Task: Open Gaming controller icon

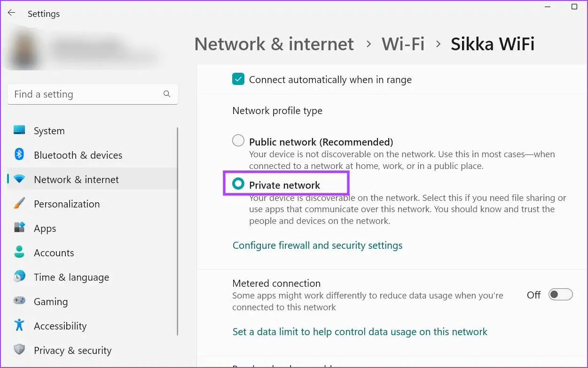Action: (x=19, y=301)
